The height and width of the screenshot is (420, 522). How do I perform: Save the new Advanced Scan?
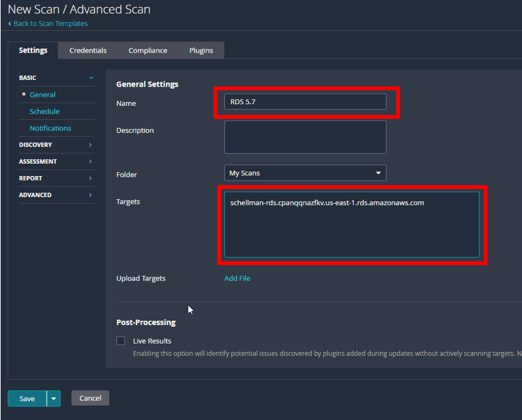26,398
